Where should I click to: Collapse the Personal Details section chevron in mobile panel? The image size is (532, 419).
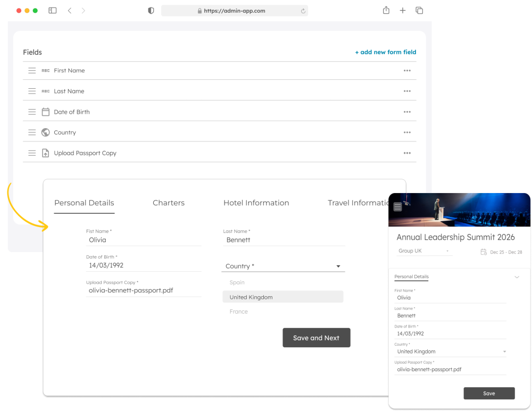517,277
